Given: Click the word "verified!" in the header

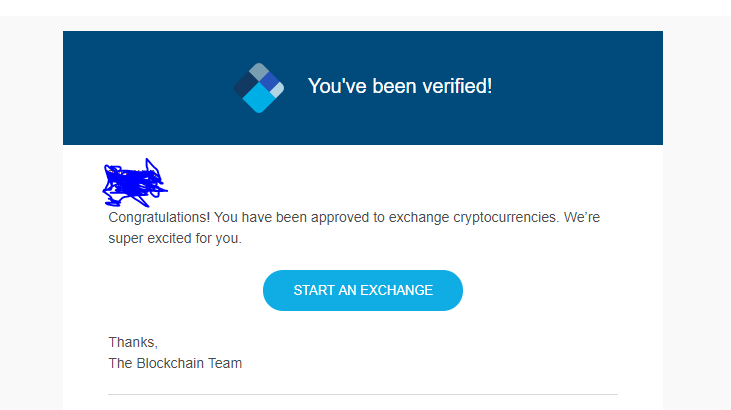Looking at the screenshot, I should click(x=456, y=86).
